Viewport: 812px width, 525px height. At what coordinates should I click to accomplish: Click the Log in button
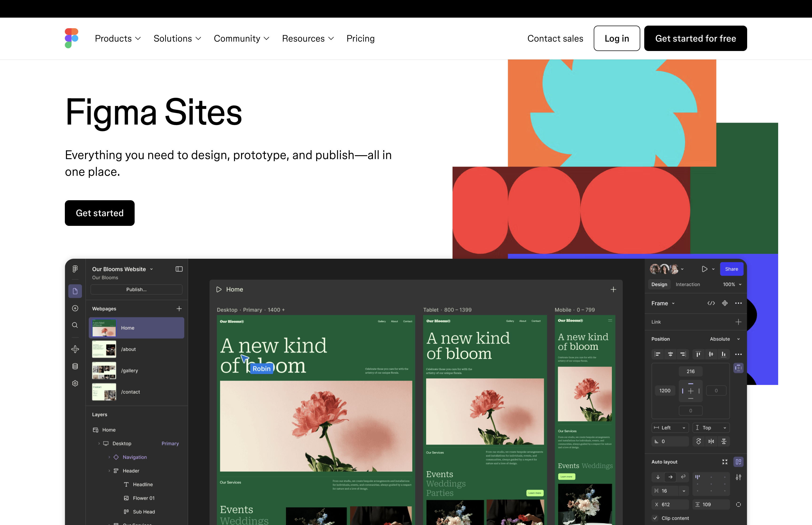[x=617, y=38]
